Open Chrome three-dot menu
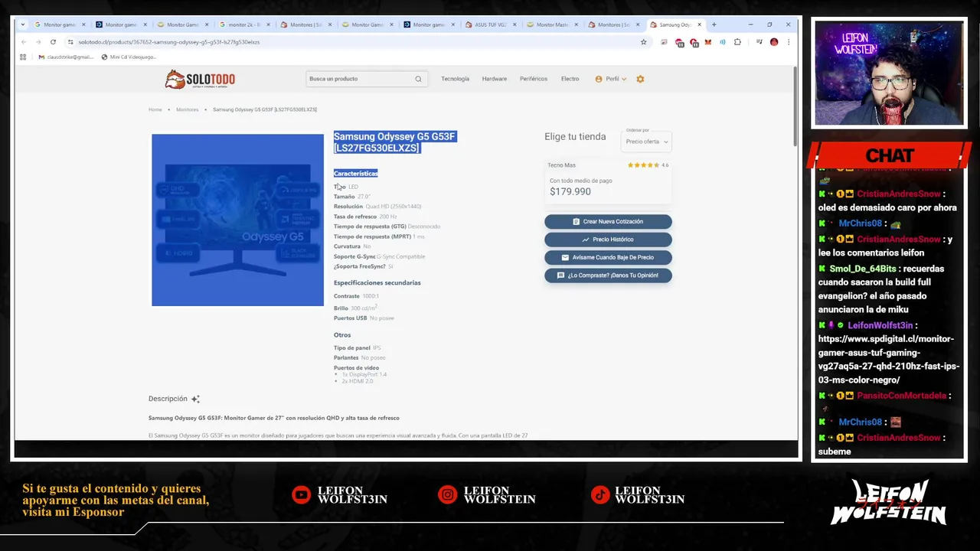This screenshot has width=980, height=551. pyautogui.click(x=789, y=42)
